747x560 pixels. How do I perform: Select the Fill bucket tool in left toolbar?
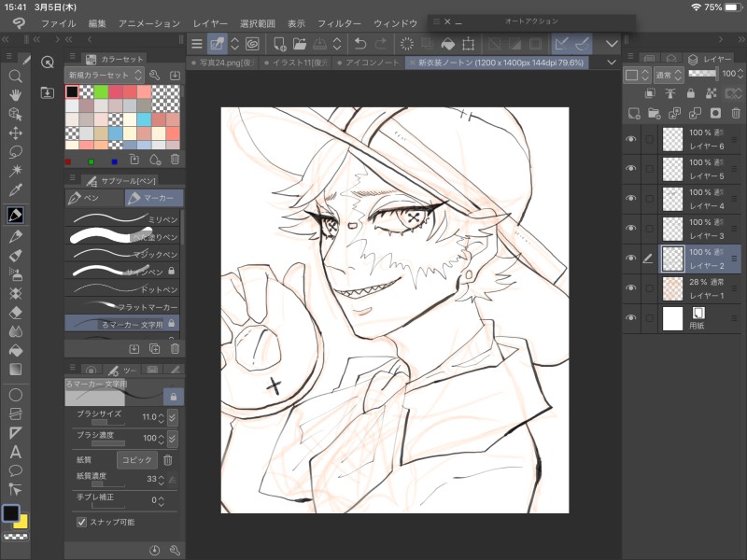coord(15,351)
